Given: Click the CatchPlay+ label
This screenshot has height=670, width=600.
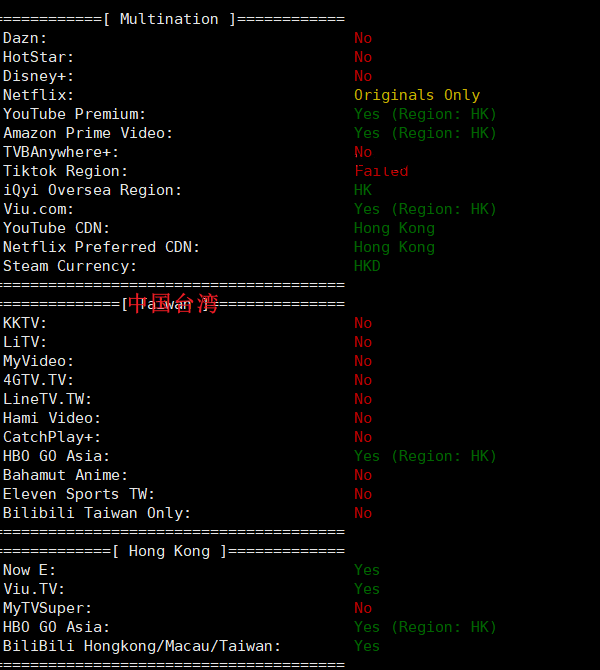Looking at the screenshot, I should pyautogui.click(x=52, y=437).
